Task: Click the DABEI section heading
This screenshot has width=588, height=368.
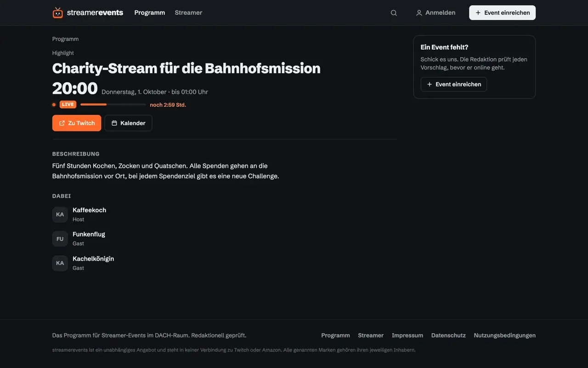Action: click(x=62, y=196)
